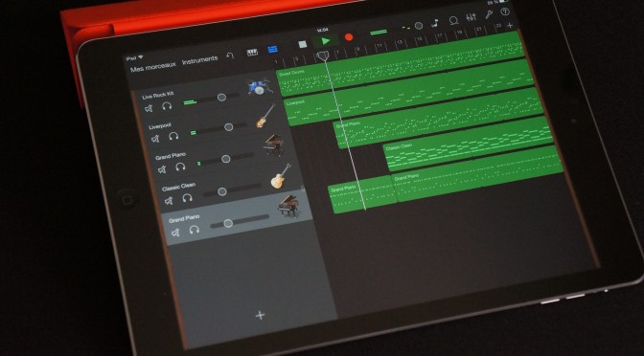Viewport: 644px width, 356px height.
Task: Select the Liverpool track name
Action: pos(160,126)
